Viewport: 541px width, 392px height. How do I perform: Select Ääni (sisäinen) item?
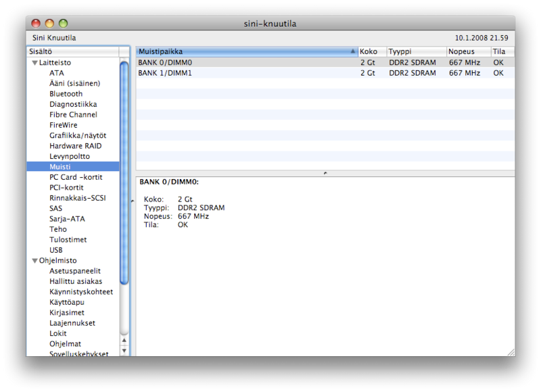74,83
